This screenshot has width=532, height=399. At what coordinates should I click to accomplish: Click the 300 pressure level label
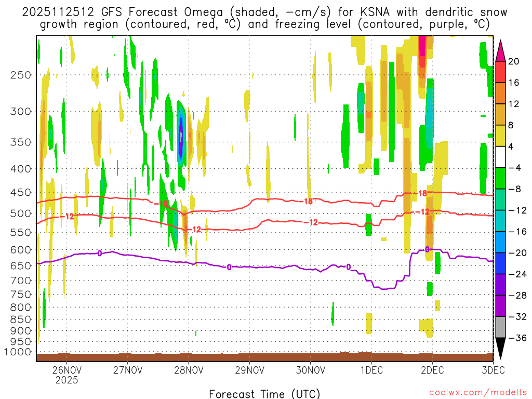[21, 111]
